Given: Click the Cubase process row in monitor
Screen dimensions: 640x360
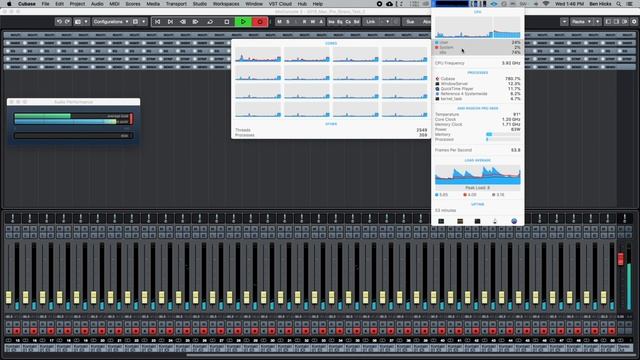Looking at the screenshot, I should coord(478,78).
